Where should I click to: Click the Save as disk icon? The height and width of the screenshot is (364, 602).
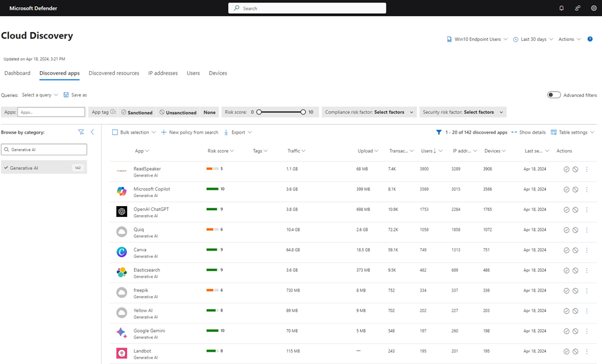coord(66,95)
